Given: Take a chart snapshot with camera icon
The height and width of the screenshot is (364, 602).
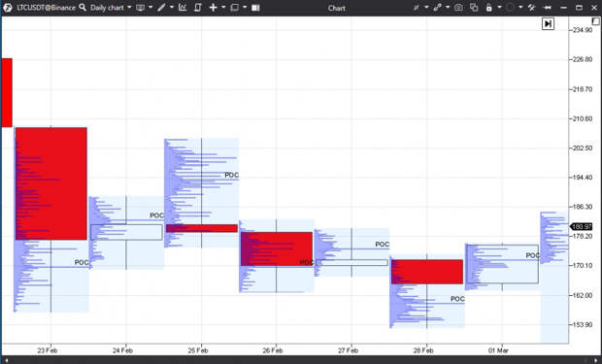Looking at the screenshot, I should coord(458,8).
